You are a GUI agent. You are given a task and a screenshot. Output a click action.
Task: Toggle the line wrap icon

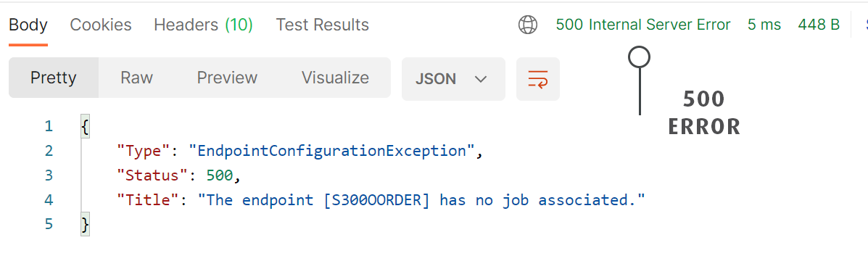537,79
